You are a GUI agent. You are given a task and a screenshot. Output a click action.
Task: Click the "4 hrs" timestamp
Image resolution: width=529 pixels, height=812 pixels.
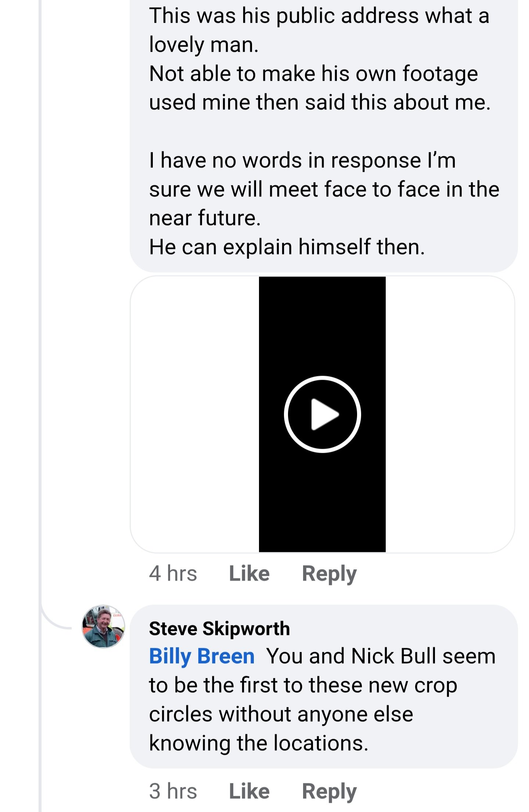(173, 573)
